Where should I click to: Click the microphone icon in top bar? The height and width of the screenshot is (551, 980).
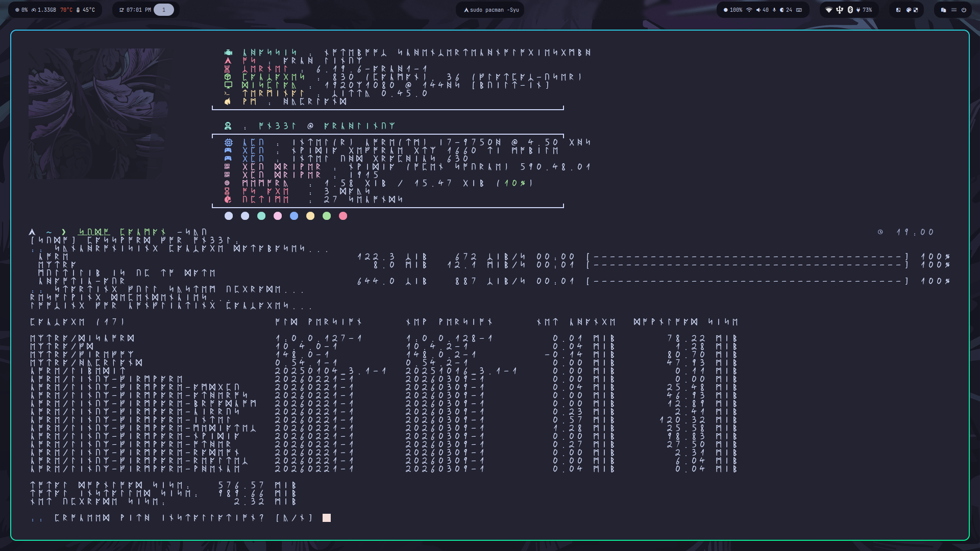click(x=774, y=10)
